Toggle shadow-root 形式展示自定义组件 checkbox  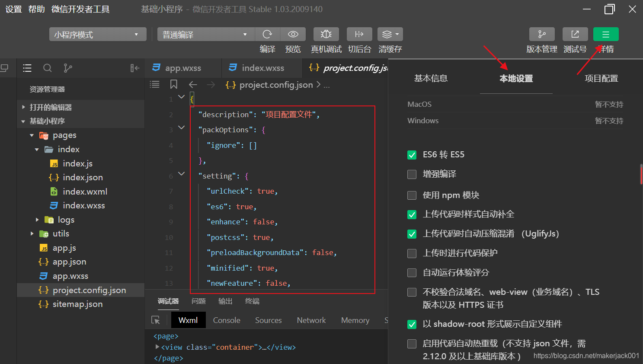[412, 324]
